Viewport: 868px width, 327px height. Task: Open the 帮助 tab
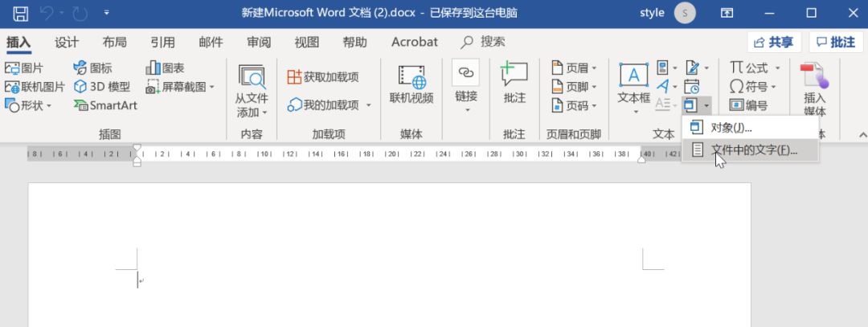pyautogui.click(x=355, y=42)
